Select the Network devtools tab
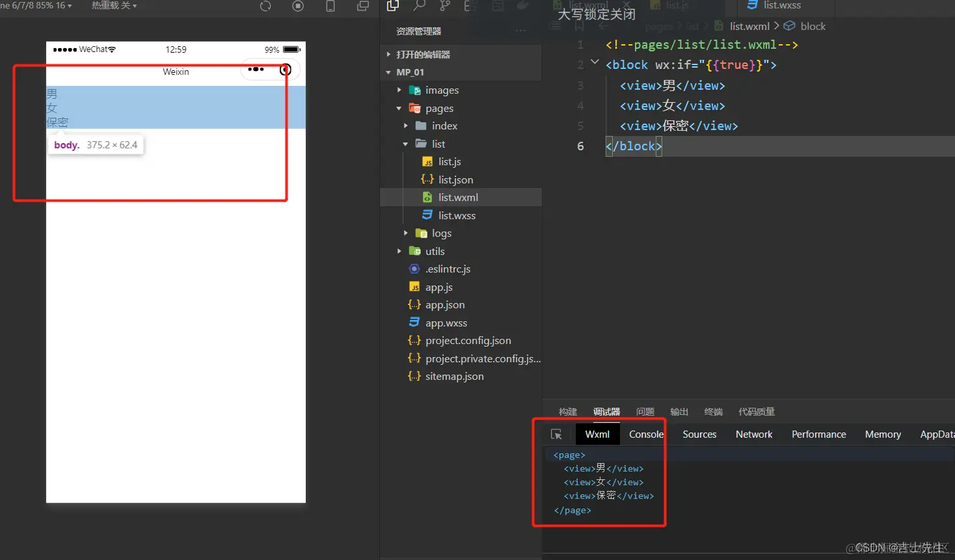 point(754,434)
